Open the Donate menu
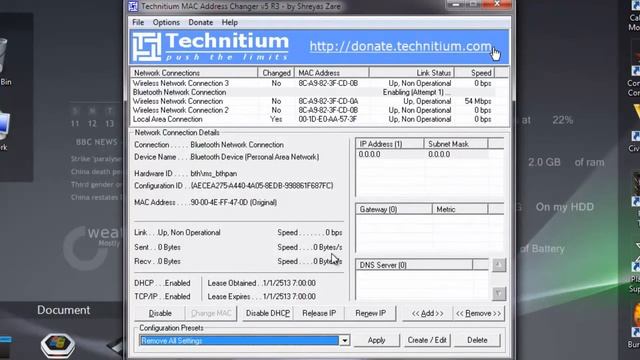Screen dimensions: 640x360 [x=200, y=22]
